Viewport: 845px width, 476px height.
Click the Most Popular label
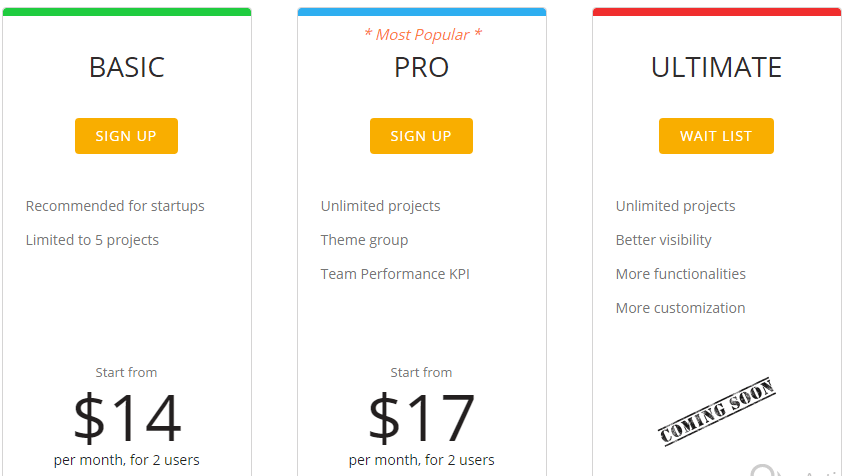coord(421,35)
